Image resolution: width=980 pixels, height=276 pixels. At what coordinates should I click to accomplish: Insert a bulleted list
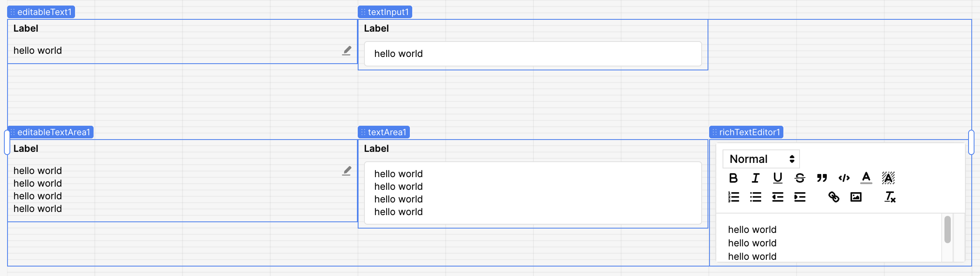coord(755,197)
